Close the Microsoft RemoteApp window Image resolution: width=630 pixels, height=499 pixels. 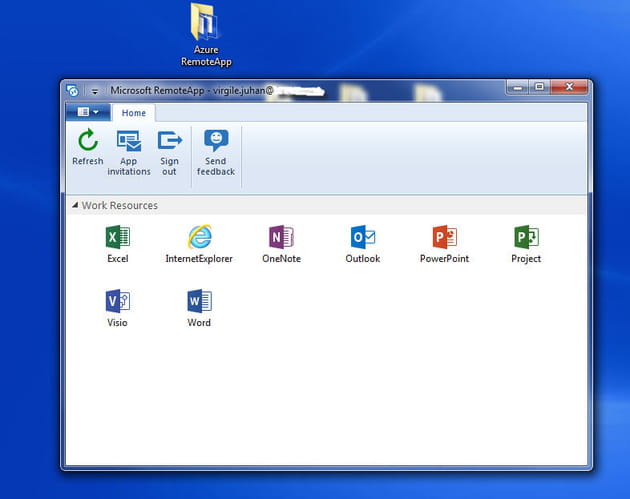pyautogui.click(x=569, y=87)
